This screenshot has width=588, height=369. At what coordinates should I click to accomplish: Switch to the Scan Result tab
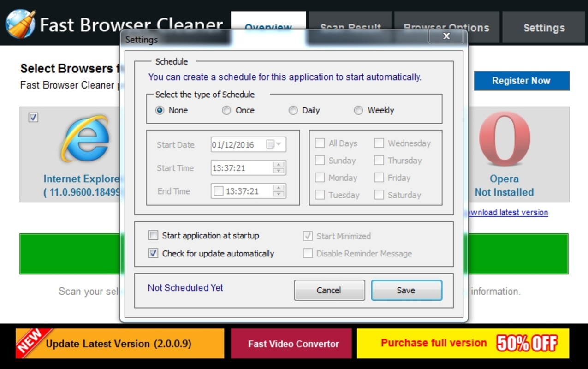point(350,27)
